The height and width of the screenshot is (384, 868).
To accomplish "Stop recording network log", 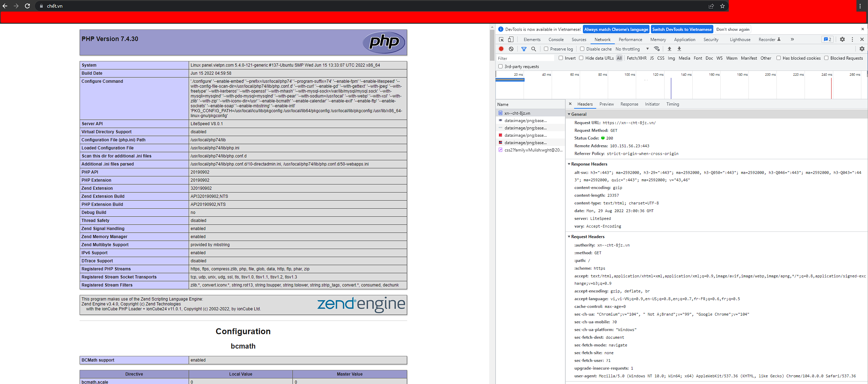I will tap(501, 49).
